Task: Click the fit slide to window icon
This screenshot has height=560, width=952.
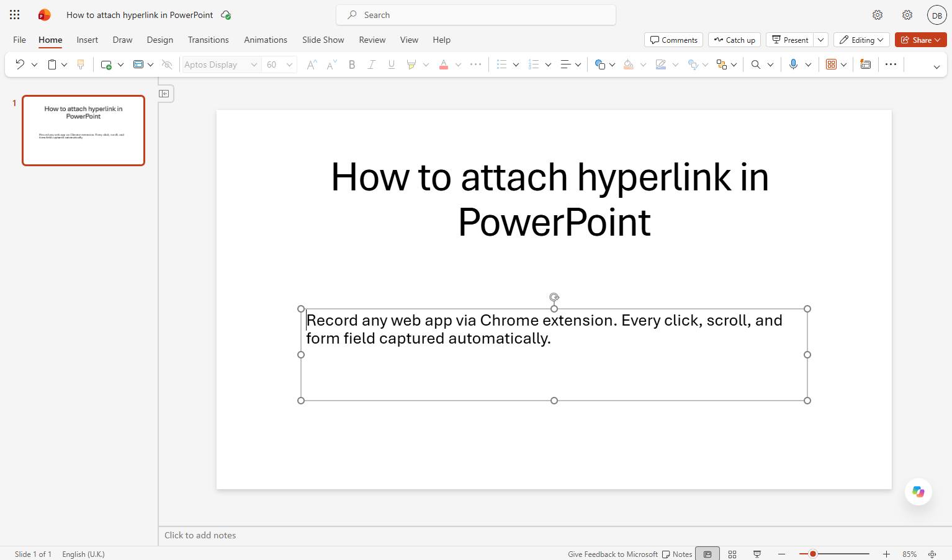Action: [932, 554]
